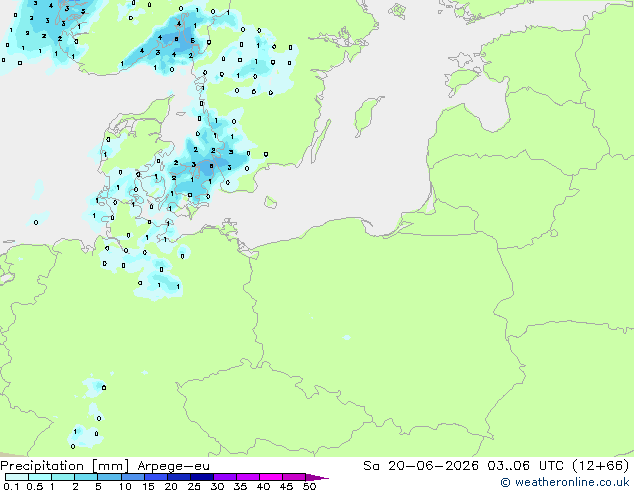The height and width of the screenshot is (490, 634).
Task: Click the 0.5–1 mm legend swatch
Action: tap(40, 477)
